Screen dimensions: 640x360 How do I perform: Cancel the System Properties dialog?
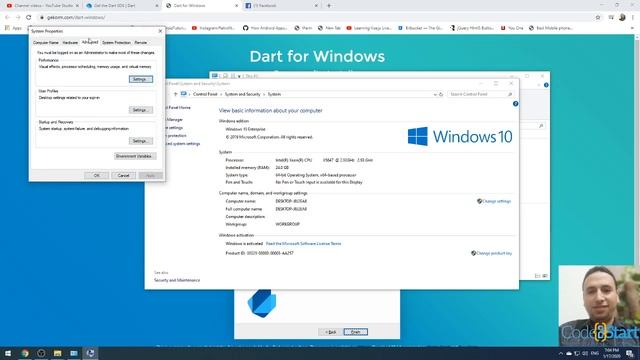coord(124,176)
